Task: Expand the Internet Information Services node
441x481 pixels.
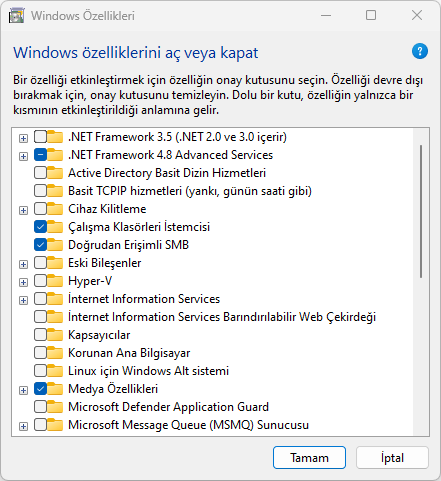Action: click(x=23, y=300)
